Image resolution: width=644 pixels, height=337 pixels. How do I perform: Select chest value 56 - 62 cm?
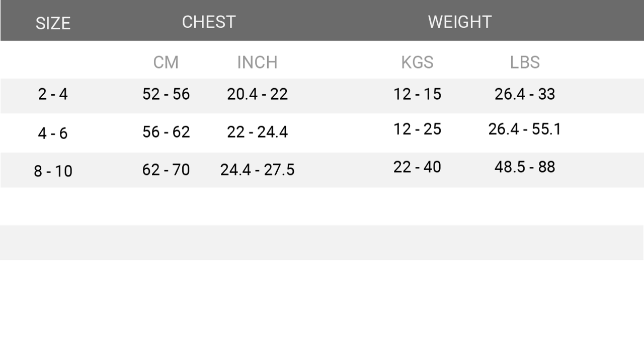pos(166,132)
